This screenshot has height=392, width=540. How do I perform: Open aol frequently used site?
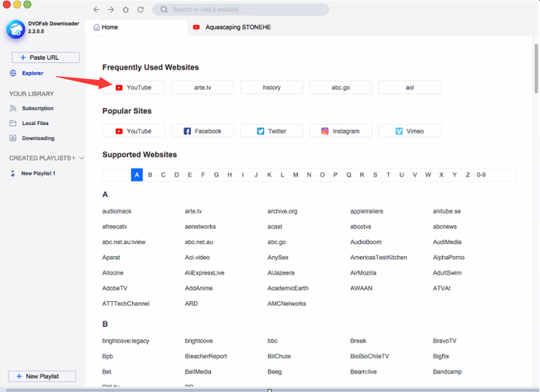point(410,88)
